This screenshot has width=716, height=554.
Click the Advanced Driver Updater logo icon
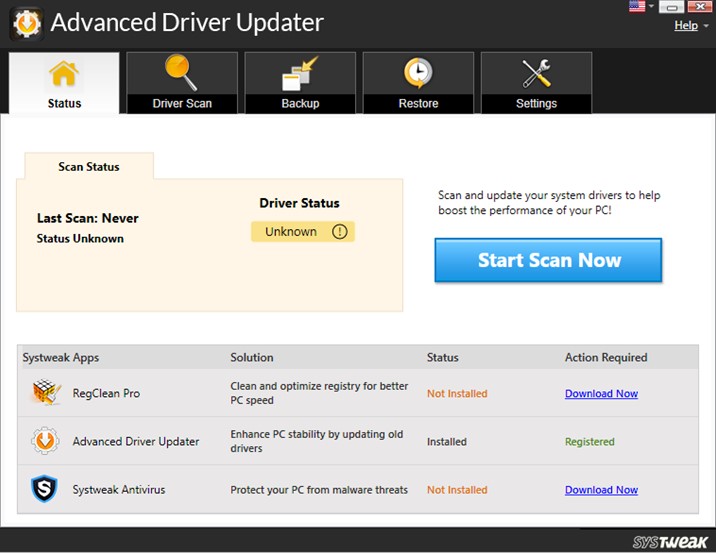(x=26, y=23)
